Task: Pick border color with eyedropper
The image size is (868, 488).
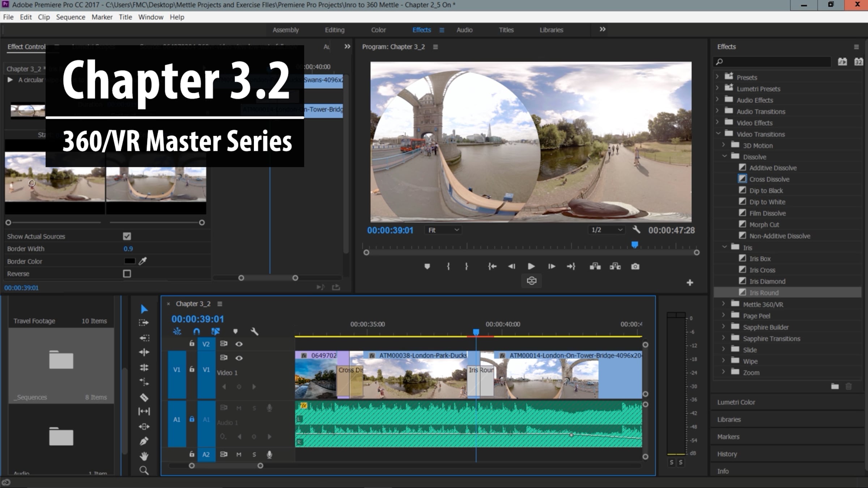Action: 143,261
